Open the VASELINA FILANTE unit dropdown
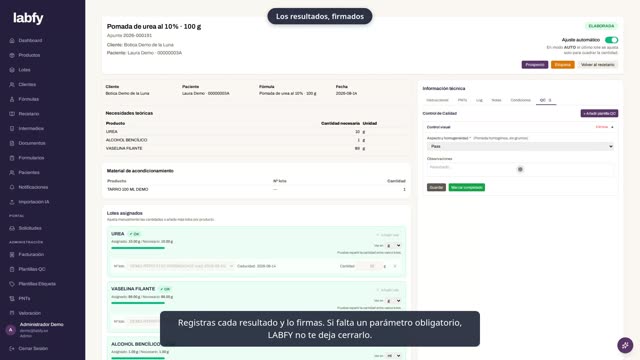This screenshot has width=640, height=360. 393,301
